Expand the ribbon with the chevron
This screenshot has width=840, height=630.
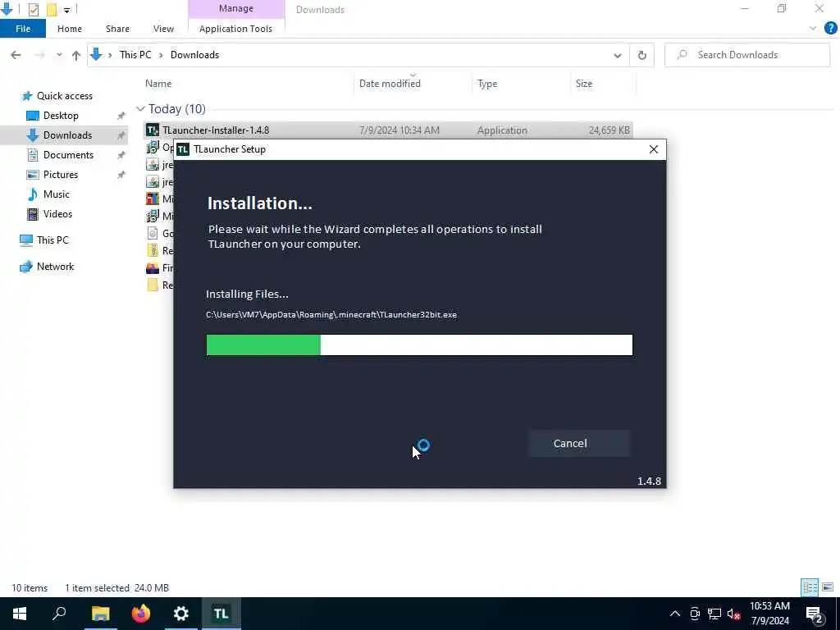click(813, 29)
